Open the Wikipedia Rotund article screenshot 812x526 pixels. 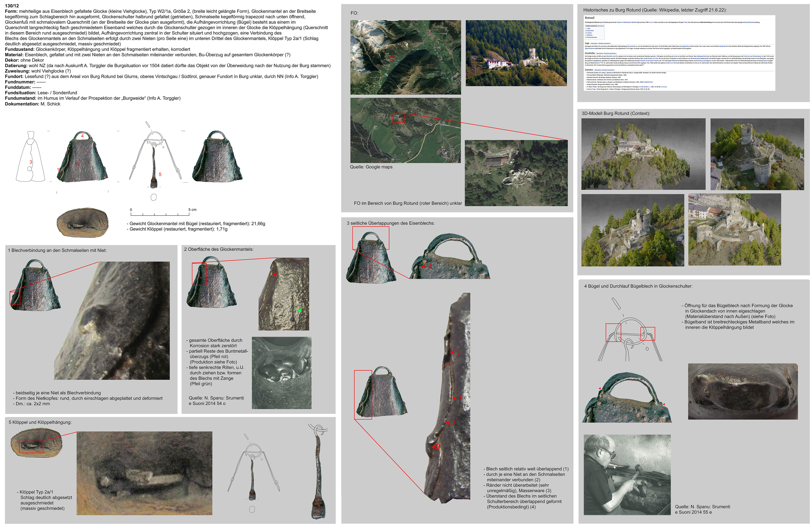[x=679, y=53]
